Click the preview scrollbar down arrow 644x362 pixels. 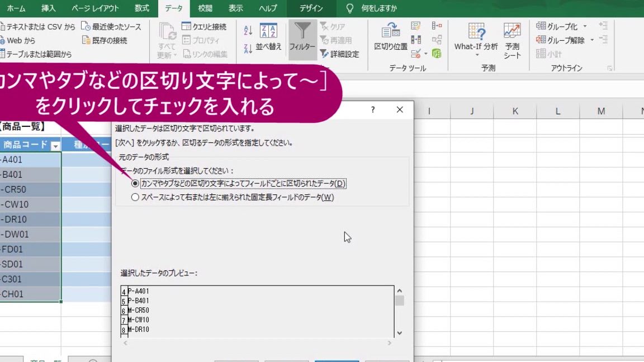(399, 333)
